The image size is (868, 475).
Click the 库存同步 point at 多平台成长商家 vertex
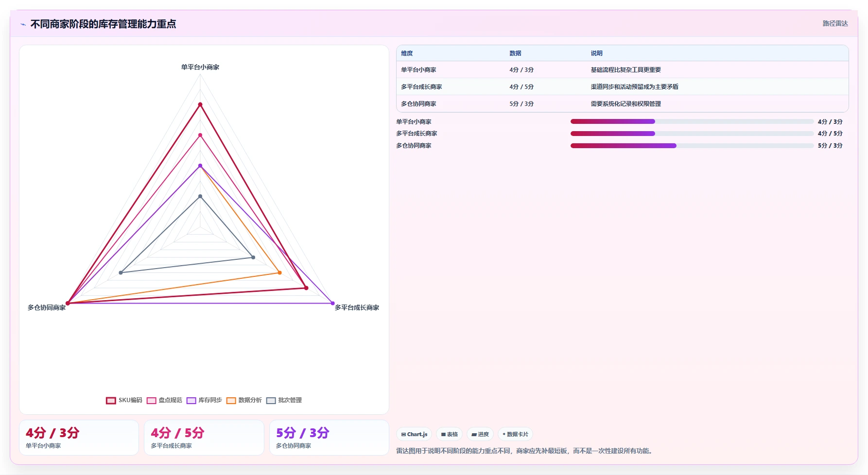tap(332, 303)
